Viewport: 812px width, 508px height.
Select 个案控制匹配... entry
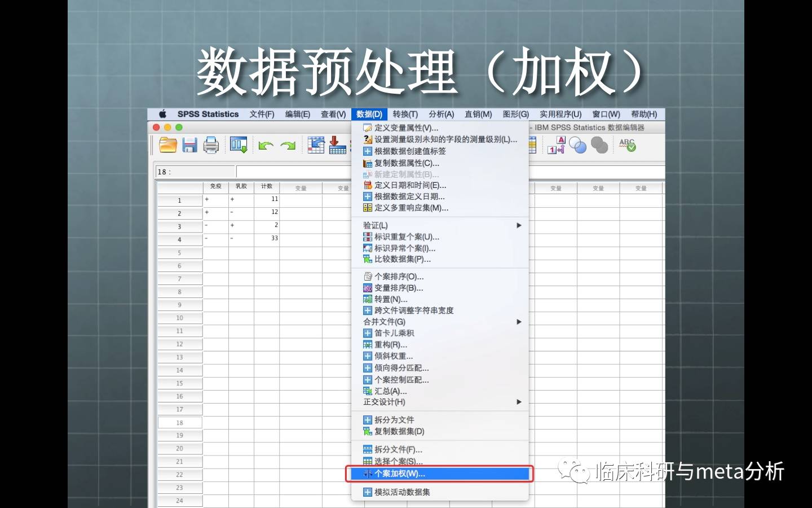[x=440, y=380]
